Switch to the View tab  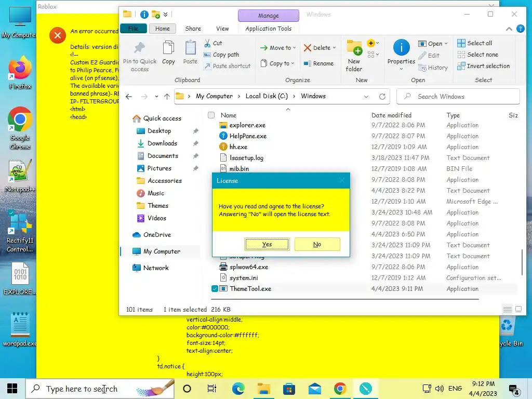[222, 29]
